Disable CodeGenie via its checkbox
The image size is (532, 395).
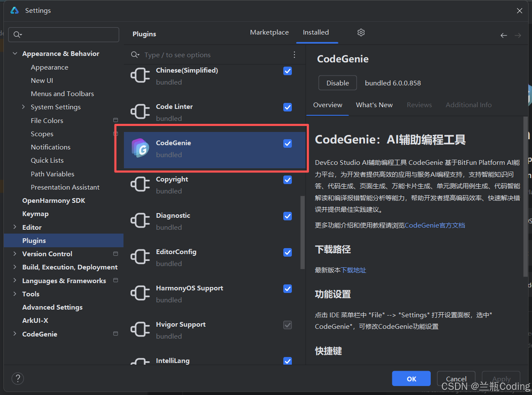click(x=288, y=143)
